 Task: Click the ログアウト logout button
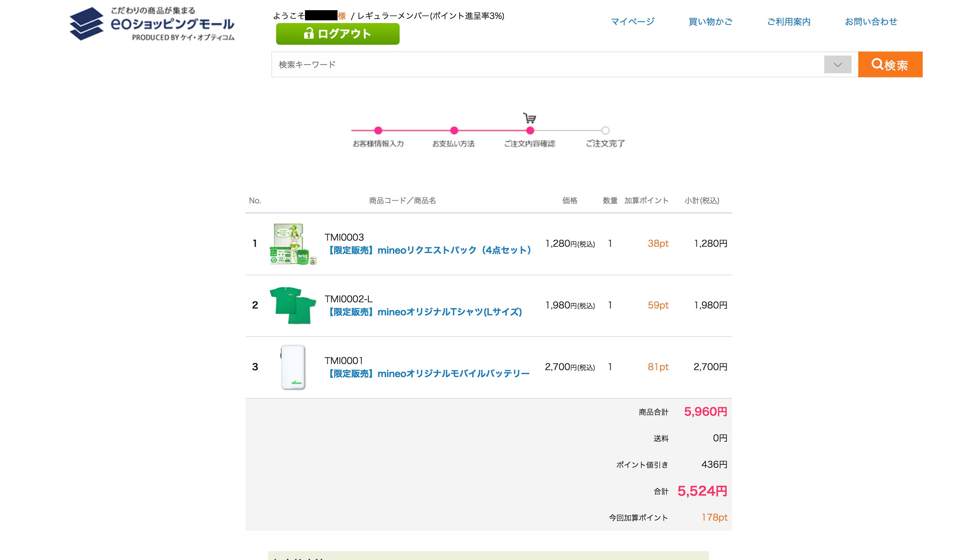[x=338, y=34]
